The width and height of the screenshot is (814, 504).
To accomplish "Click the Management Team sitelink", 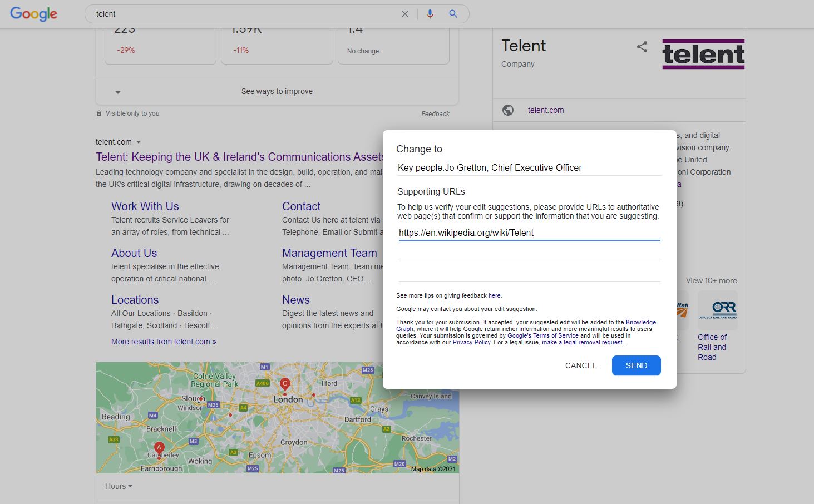I will tap(329, 253).
